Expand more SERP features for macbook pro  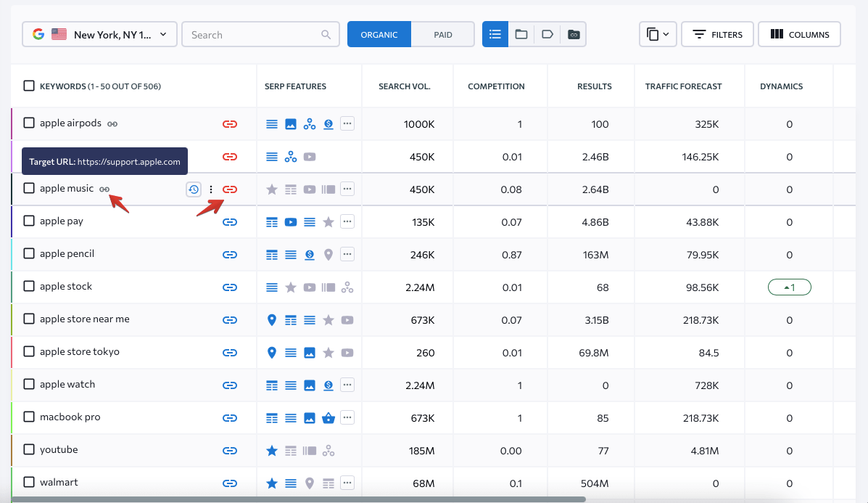(347, 417)
